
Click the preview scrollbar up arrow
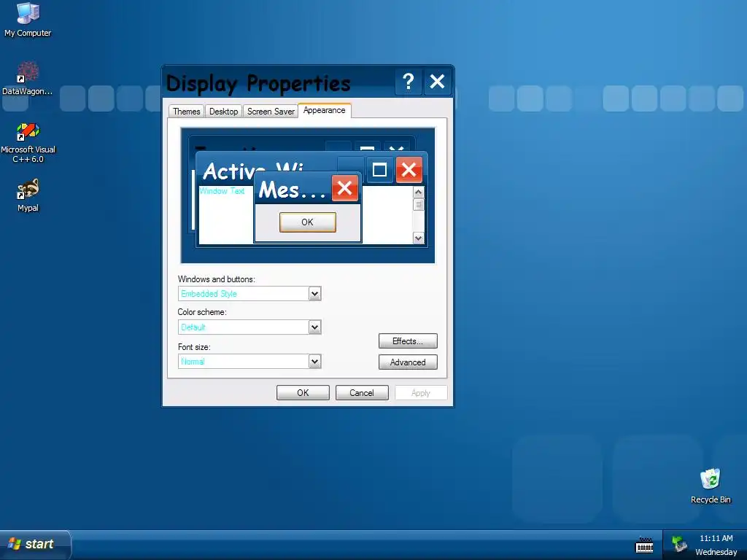[418, 192]
